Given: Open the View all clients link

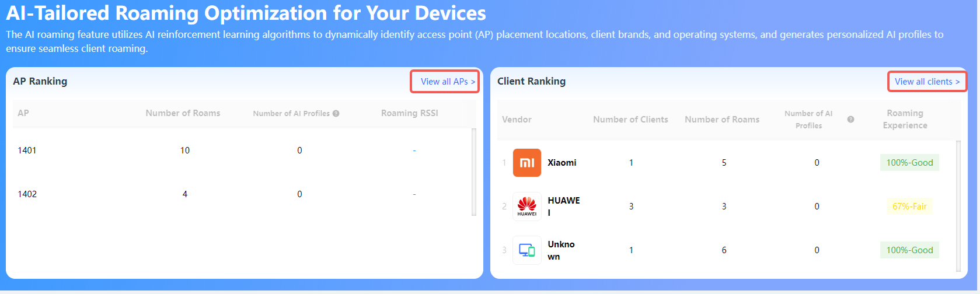Looking at the screenshot, I should (x=927, y=82).
